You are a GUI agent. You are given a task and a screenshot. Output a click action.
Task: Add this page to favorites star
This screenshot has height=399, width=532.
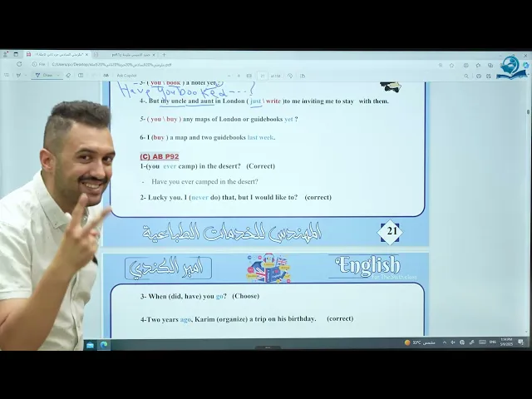(x=452, y=65)
